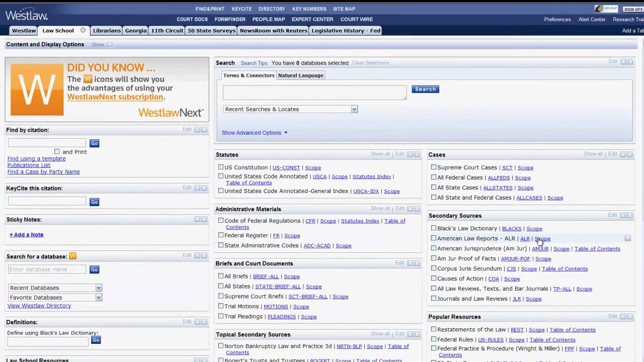
Task: Check the All Briefs database box
Action: coord(221,276)
